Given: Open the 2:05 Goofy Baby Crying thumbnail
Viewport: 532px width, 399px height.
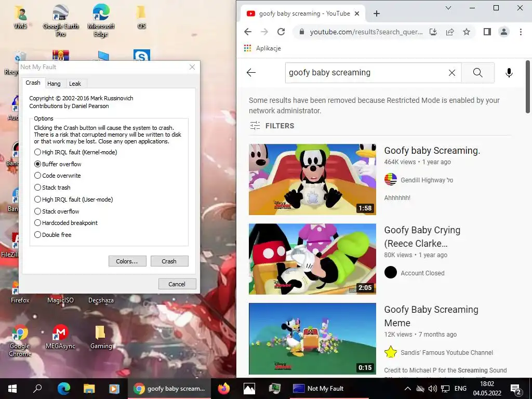Looking at the screenshot, I should tap(312, 259).
